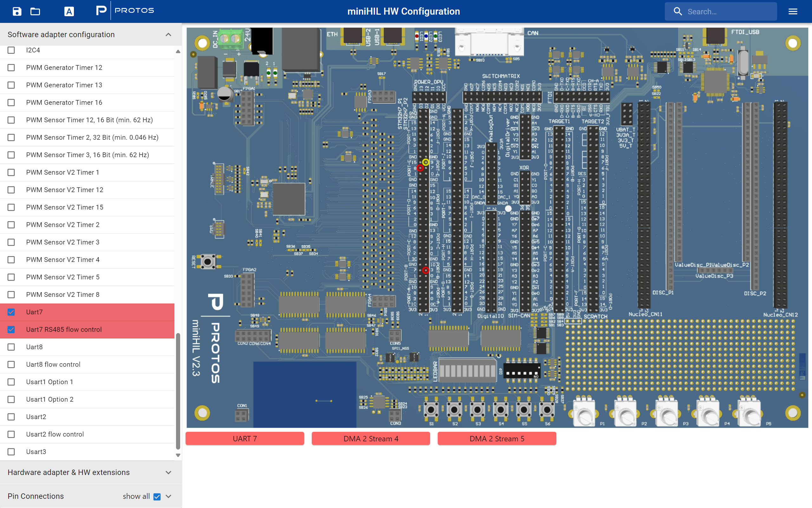Click the yellow pin marker on board

click(x=425, y=162)
